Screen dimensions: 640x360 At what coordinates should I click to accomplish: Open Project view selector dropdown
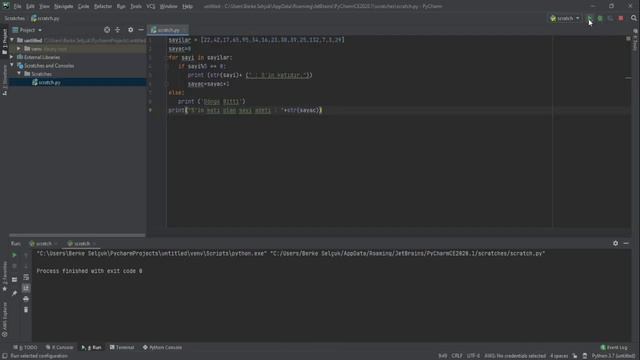(27, 30)
